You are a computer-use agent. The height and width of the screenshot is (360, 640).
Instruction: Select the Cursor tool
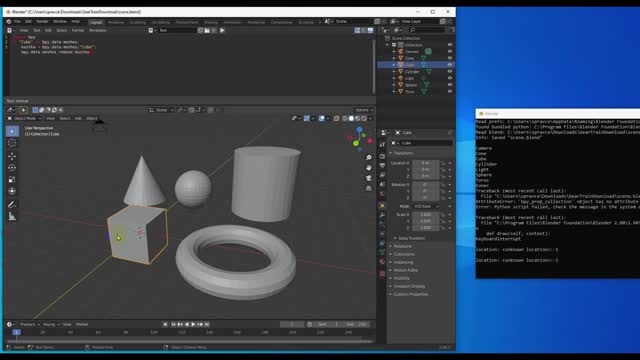coord(12,142)
